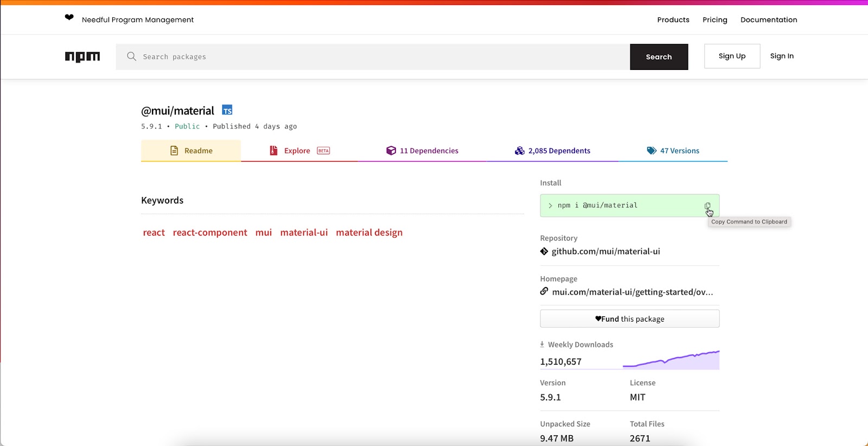Select the material-ui keyword

pos(304,232)
